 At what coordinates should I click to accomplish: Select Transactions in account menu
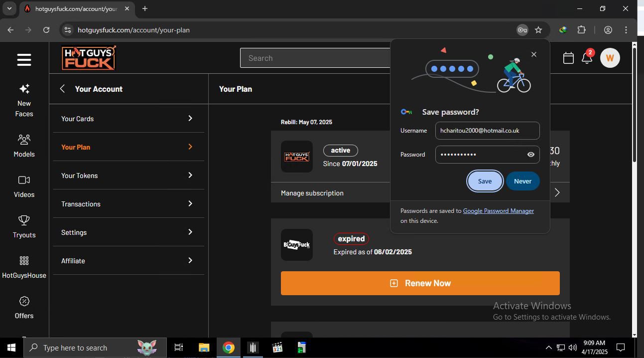tap(129, 204)
